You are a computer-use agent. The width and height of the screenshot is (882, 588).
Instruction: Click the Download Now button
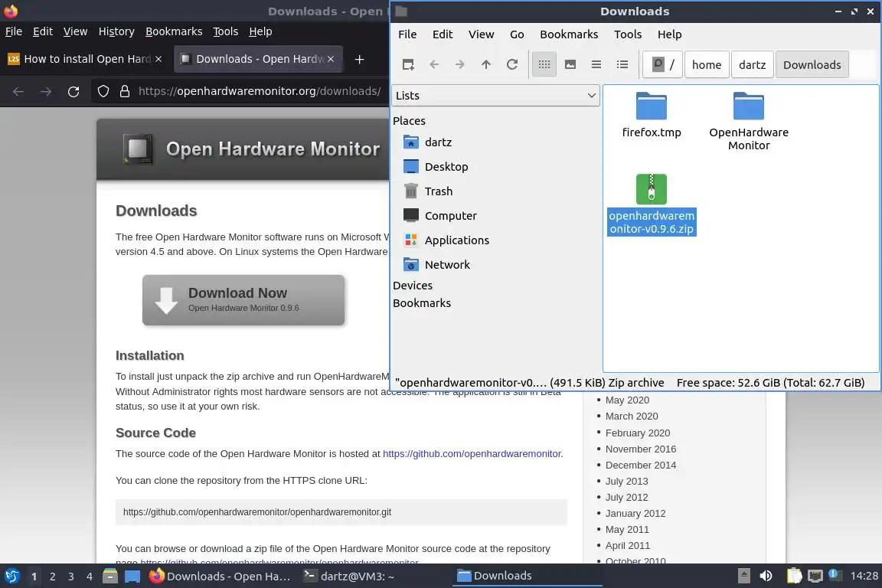(243, 300)
